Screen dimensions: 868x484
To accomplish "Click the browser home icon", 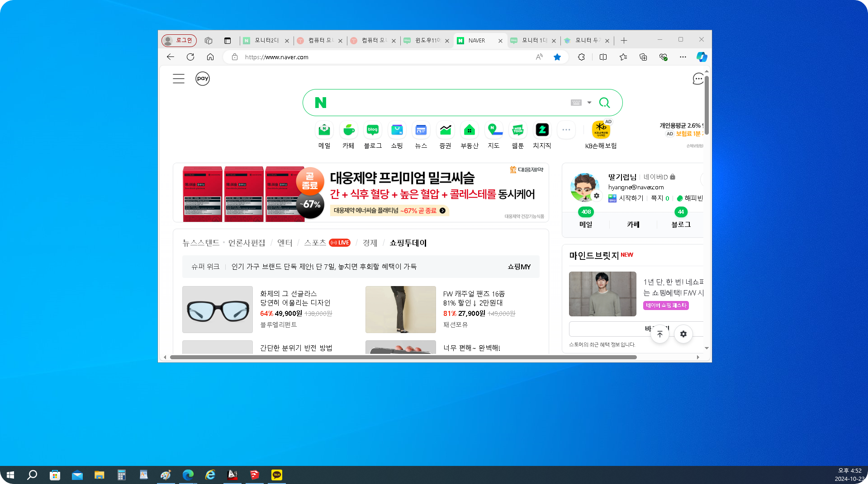I will (210, 57).
